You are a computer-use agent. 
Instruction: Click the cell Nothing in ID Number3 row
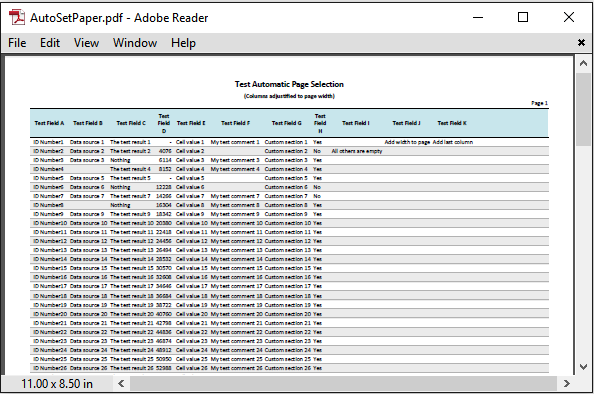[x=120, y=160]
